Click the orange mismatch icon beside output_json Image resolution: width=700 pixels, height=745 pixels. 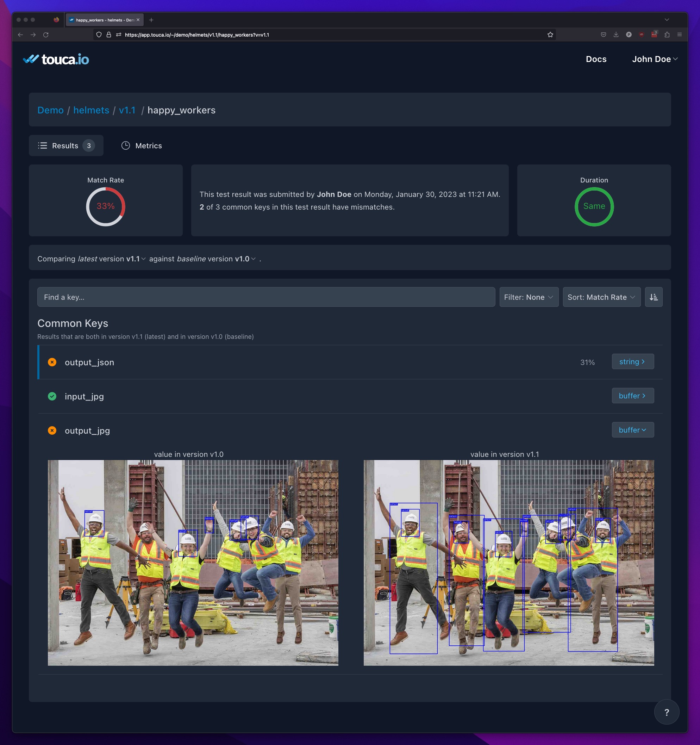click(52, 362)
